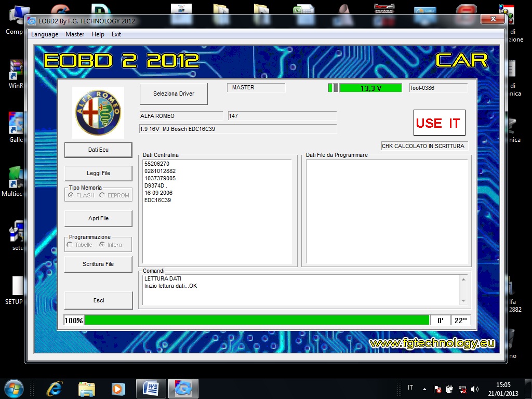Viewport: 532px width, 399px height.
Task: Open Action Center flag icon
Action: pos(437,389)
